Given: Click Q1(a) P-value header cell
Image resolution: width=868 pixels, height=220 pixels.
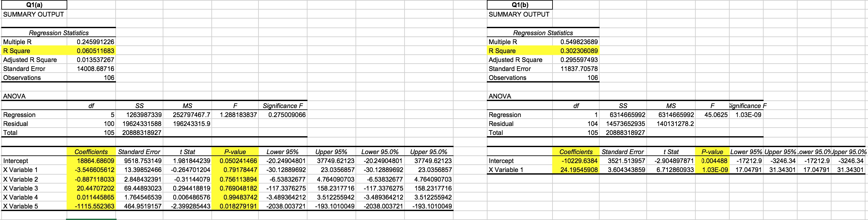Looking at the screenshot, I should click(235, 152).
